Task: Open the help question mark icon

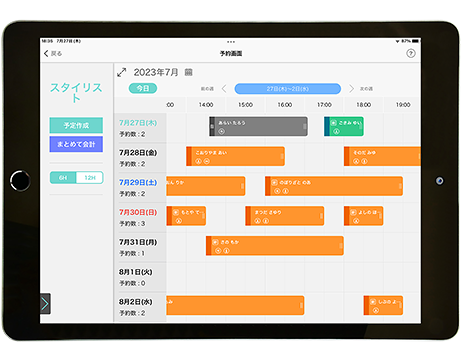Action: (411, 53)
